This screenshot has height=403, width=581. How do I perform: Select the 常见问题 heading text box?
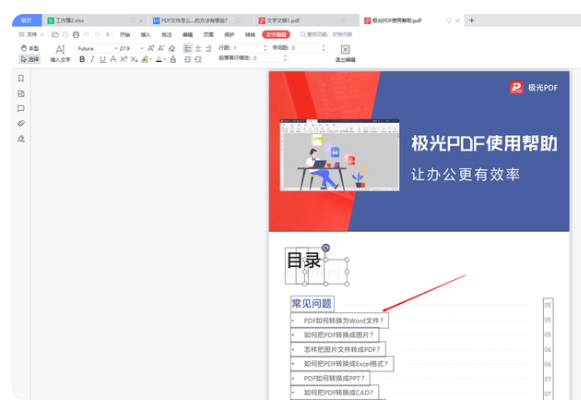coord(312,304)
